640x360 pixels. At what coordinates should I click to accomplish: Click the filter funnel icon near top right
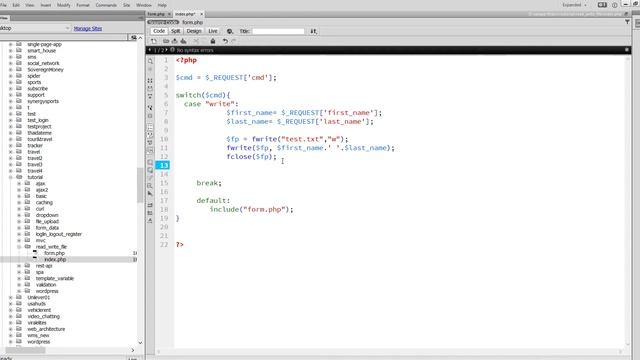click(x=627, y=22)
